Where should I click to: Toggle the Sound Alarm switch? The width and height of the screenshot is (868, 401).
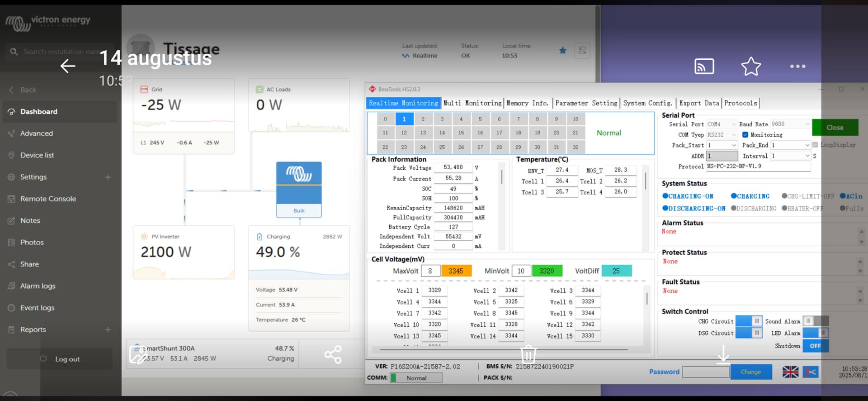coord(816,321)
